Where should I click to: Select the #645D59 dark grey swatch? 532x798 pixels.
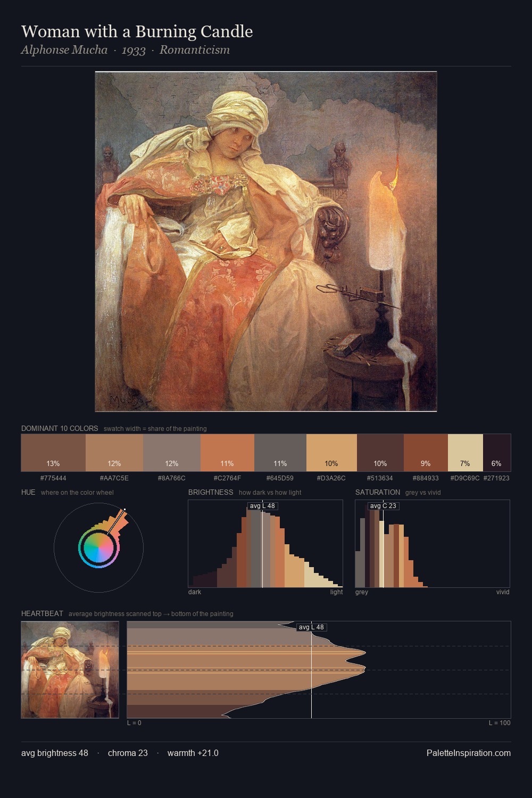tap(280, 453)
